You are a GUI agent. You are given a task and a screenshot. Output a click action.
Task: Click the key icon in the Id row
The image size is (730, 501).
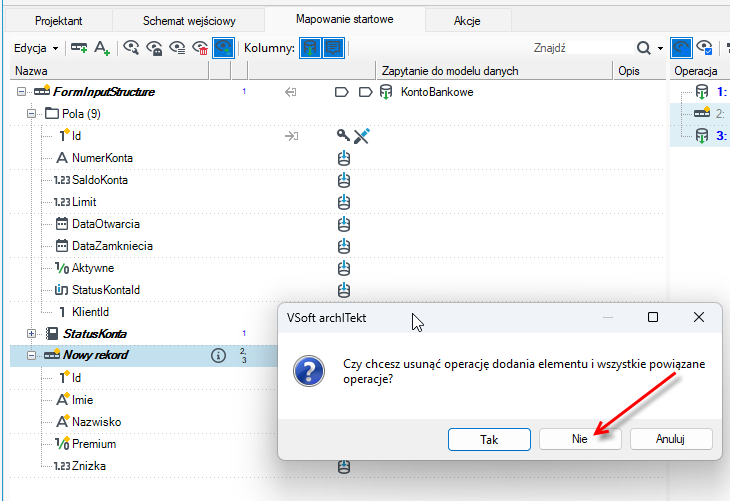[343, 135]
